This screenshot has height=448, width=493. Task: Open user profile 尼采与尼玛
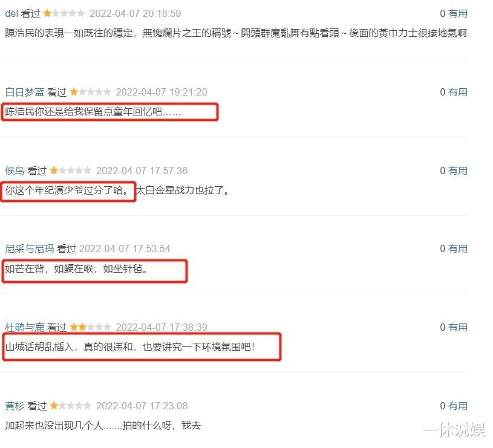click(30, 249)
